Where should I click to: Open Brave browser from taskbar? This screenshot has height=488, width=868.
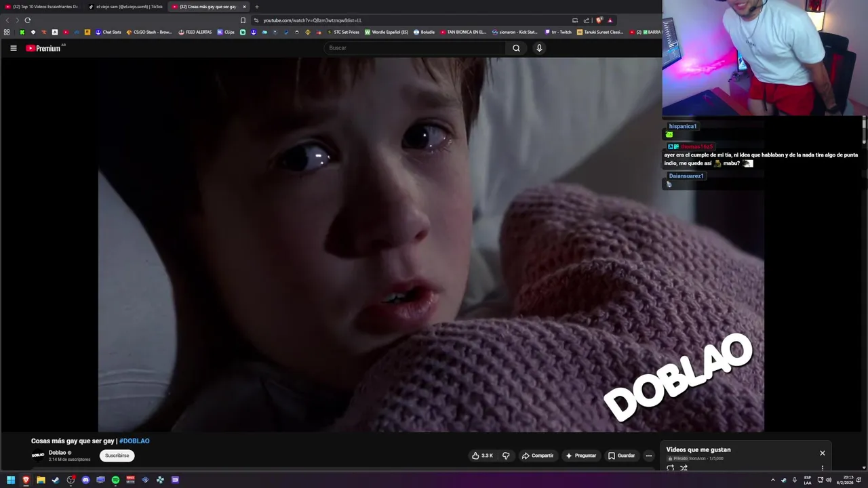tap(26, 480)
